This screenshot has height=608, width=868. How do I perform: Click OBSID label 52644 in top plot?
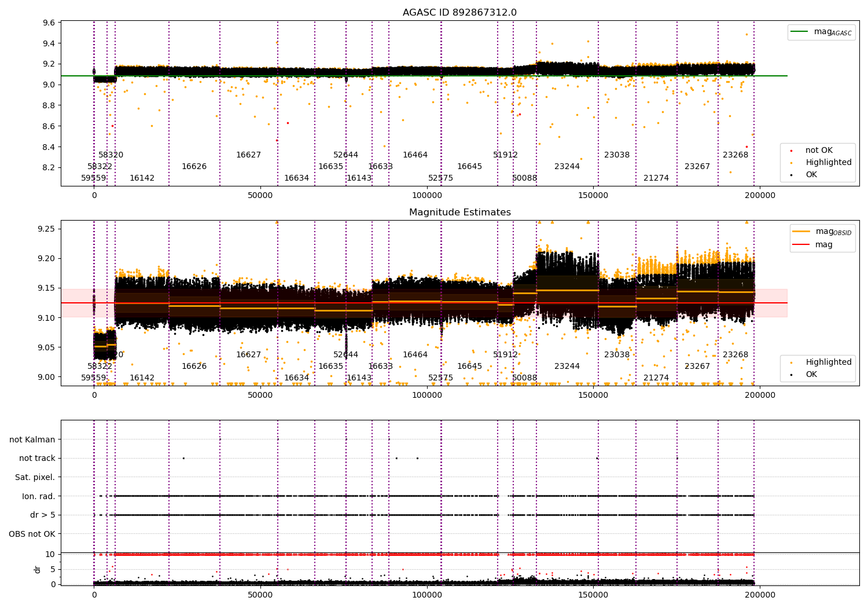click(345, 155)
